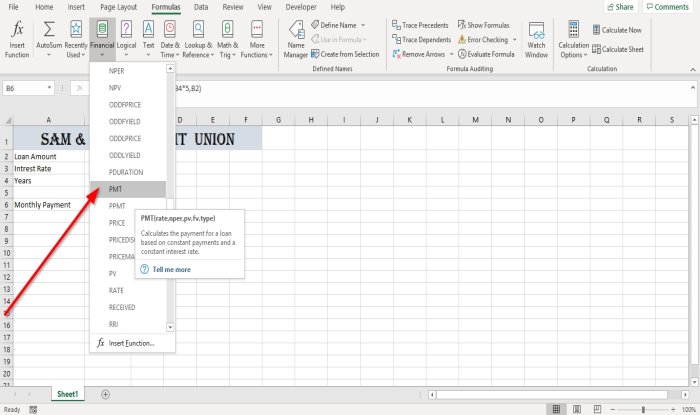This screenshot has height=415, width=700.
Task: Select NPV in the Financial list
Action: pyautogui.click(x=128, y=88)
